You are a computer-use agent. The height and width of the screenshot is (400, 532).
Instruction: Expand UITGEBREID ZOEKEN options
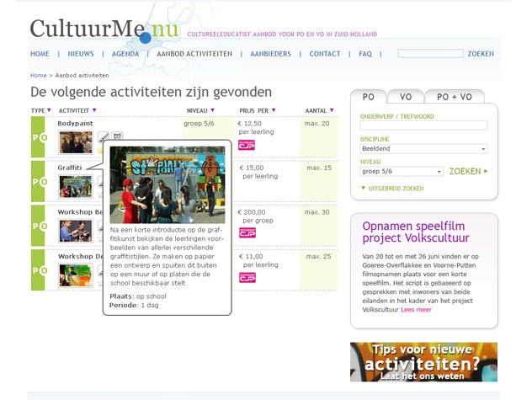pyautogui.click(x=392, y=189)
